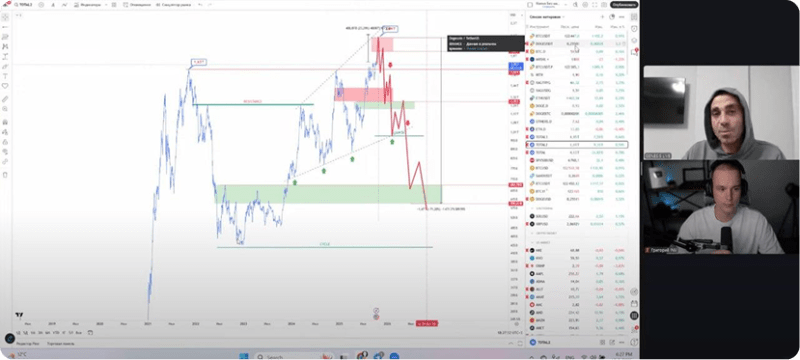Start Симулятор рынка (Replay) mode
800x360 pixels.
pyautogui.click(x=174, y=5)
